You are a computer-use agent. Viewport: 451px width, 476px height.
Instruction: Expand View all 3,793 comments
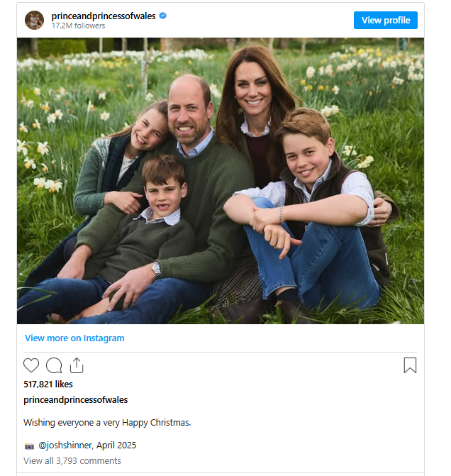click(x=72, y=461)
